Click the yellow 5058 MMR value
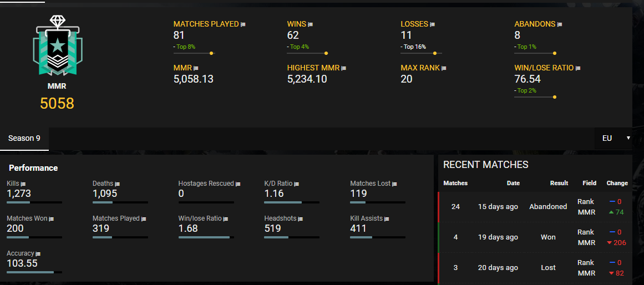The image size is (644, 285). (57, 104)
